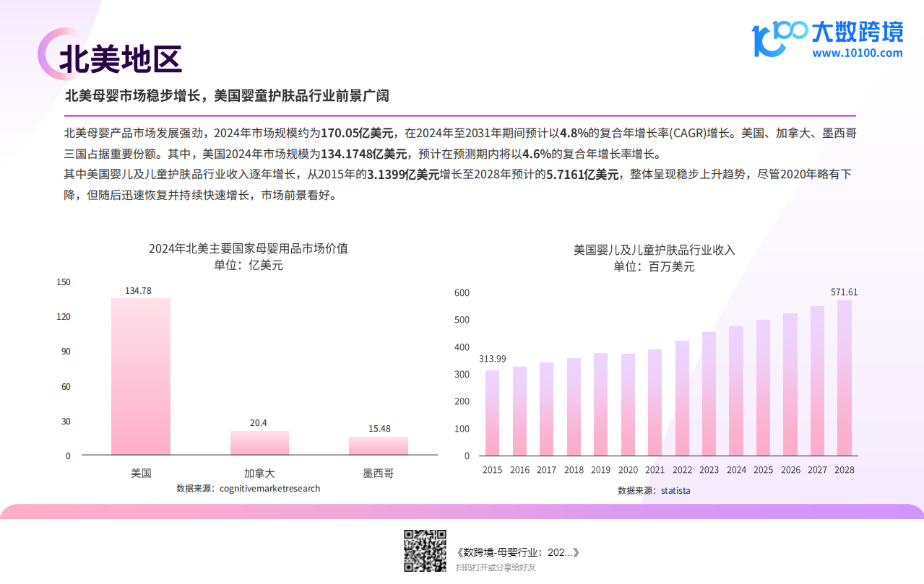The width and height of the screenshot is (924, 584).
Task: Click the statista data source text
Action: (x=654, y=491)
